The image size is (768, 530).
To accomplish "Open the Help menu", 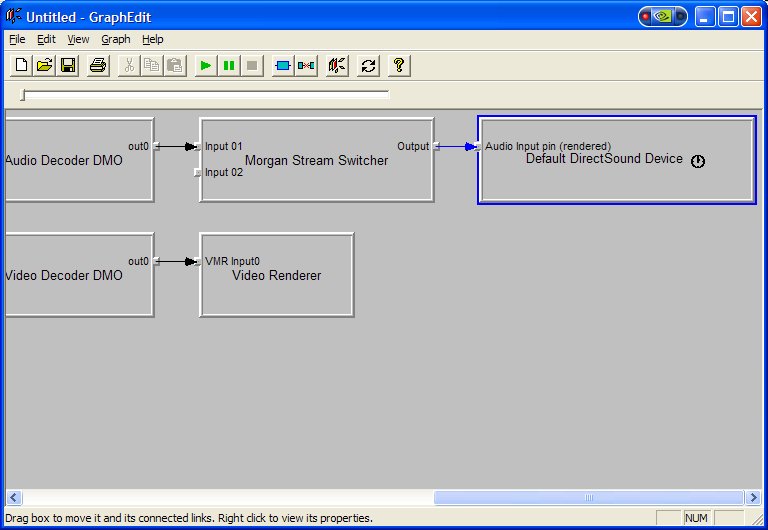I will (x=153, y=39).
